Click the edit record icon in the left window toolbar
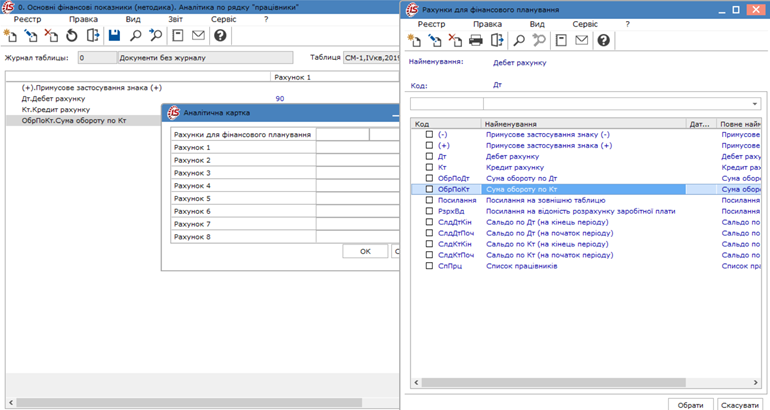Image resolution: width=770 pixels, height=410 pixels. [30, 35]
